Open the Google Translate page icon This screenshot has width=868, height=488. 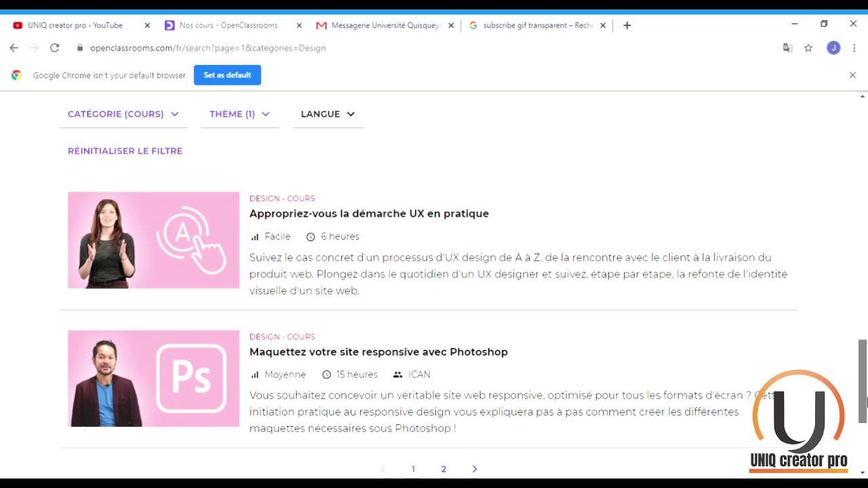[x=787, y=48]
